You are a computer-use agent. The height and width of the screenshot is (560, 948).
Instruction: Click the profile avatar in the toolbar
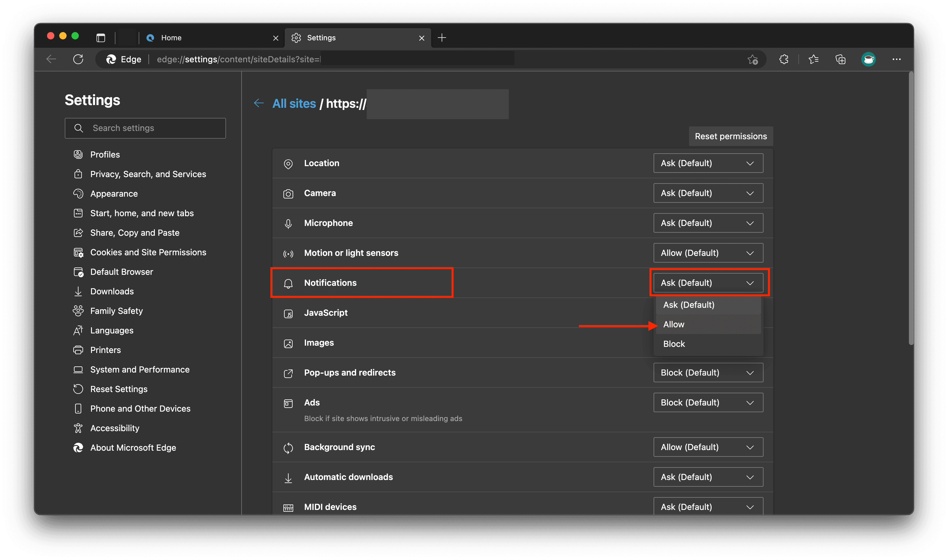coord(868,59)
